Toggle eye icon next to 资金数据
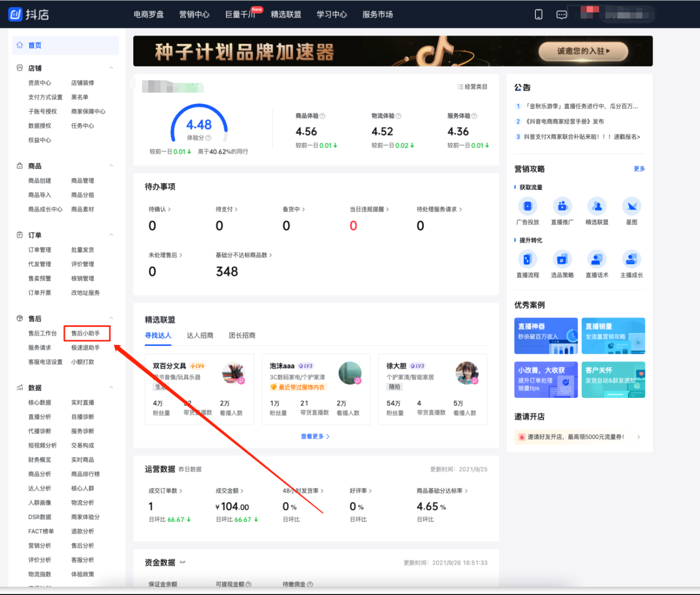 point(182,563)
